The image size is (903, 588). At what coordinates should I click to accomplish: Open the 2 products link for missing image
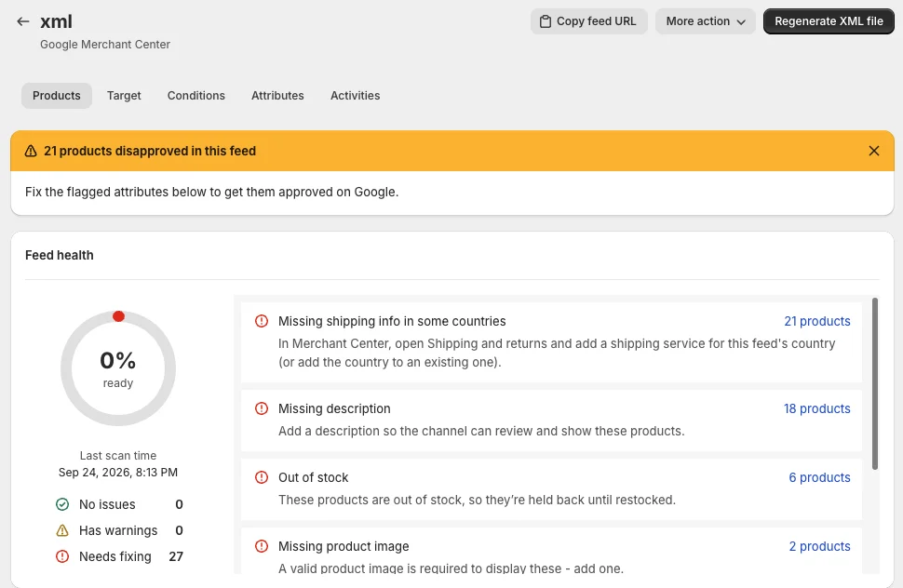point(819,546)
